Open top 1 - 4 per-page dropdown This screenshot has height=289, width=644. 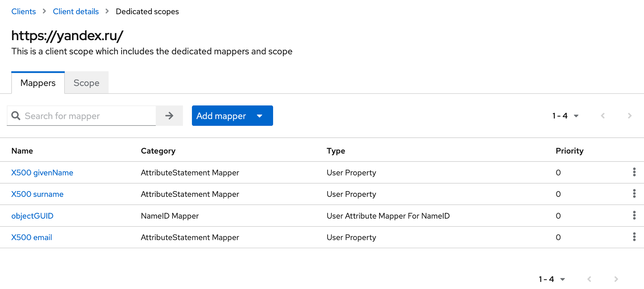(x=565, y=116)
